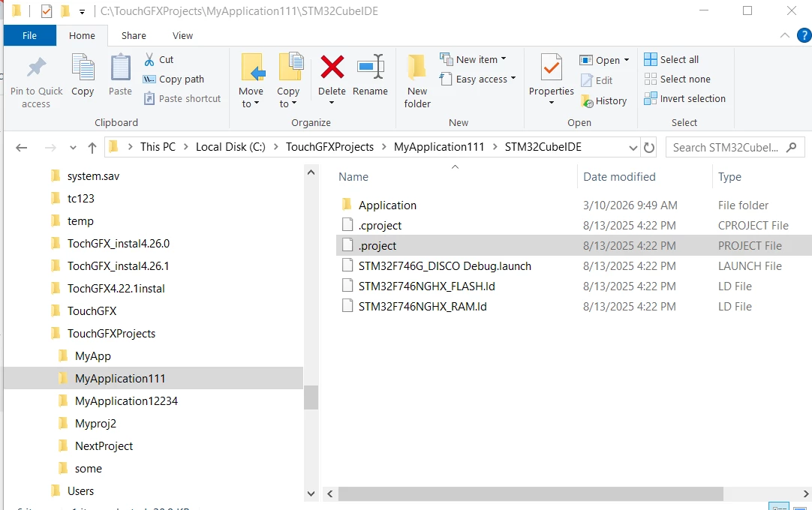Viewport: 812px width, 510px height.
Task: Click Select none
Action: (x=677, y=79)
